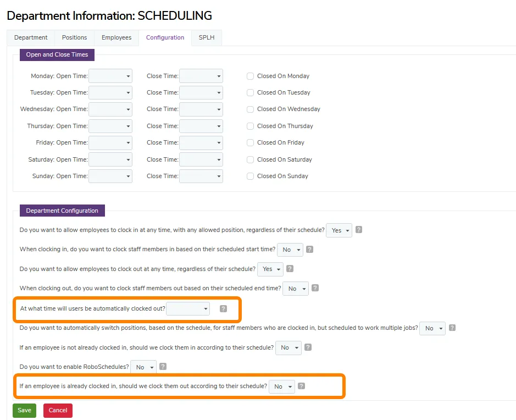
Task: Show help for enable RoboSchedules question
Action: tap(163, 367)
